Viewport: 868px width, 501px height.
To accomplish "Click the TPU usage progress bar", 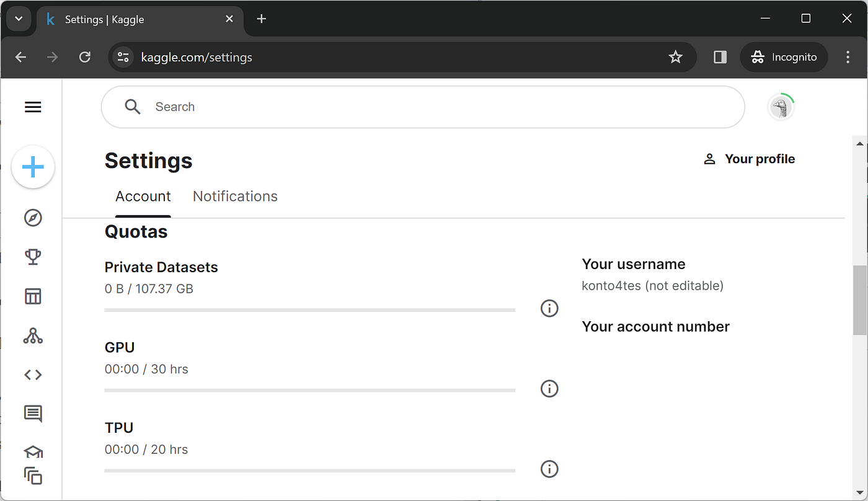I will [x=310, y=471].
